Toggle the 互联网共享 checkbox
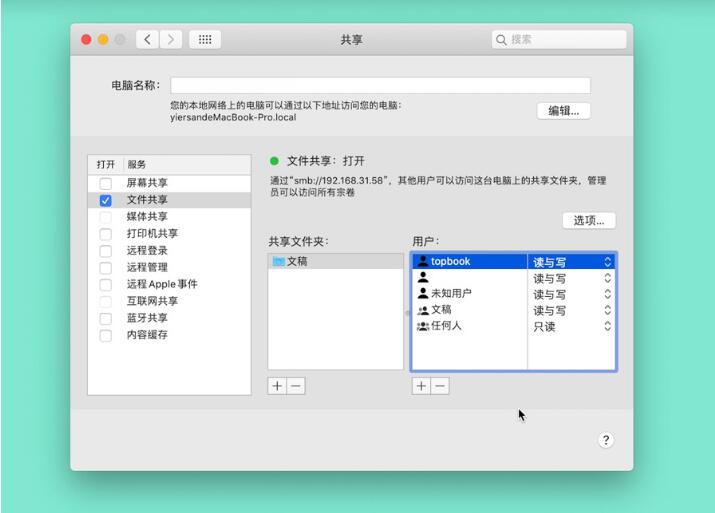 105,301
